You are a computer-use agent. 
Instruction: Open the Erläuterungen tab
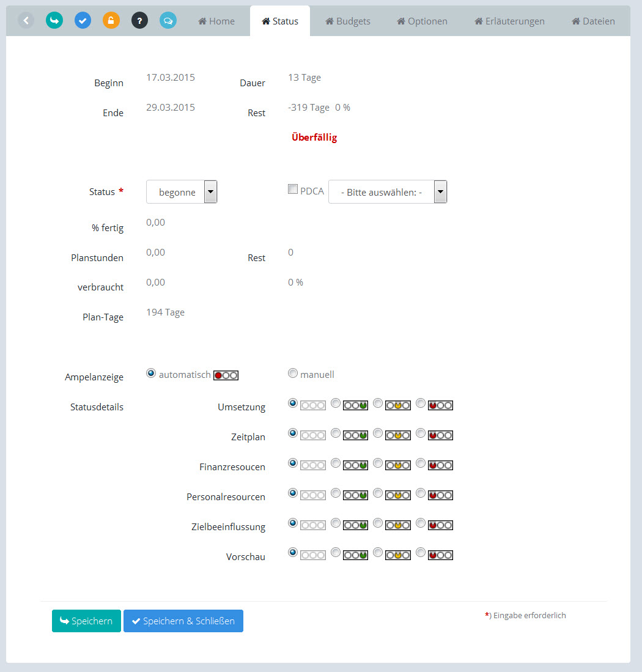pos(509,21)
